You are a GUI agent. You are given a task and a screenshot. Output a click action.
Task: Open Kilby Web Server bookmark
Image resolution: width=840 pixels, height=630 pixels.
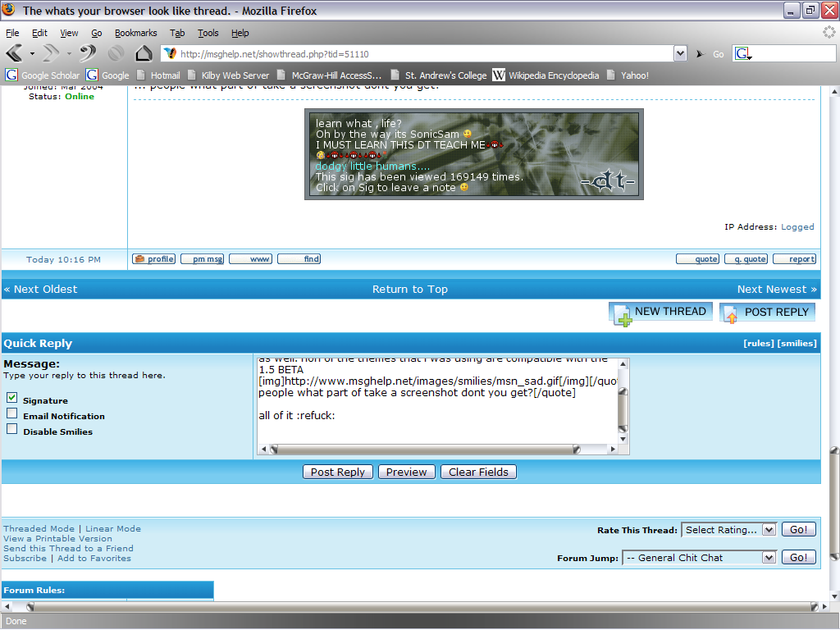click(228, 75)
